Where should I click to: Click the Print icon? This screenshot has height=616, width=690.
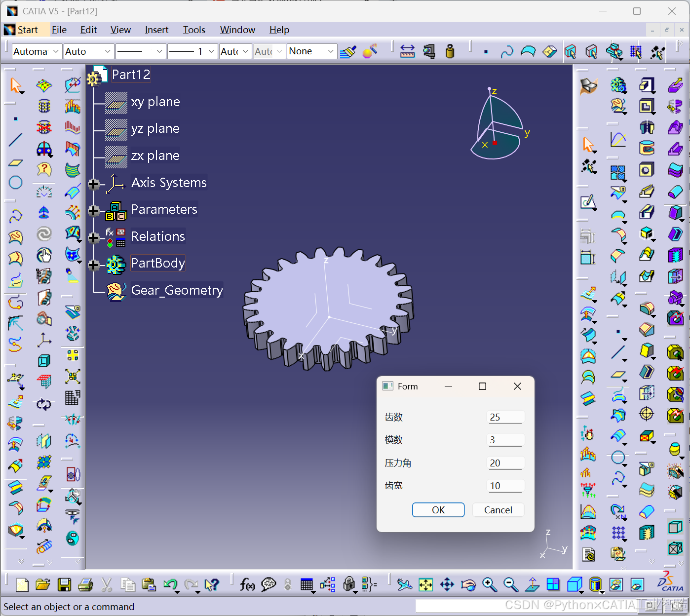tap(85, 585)
